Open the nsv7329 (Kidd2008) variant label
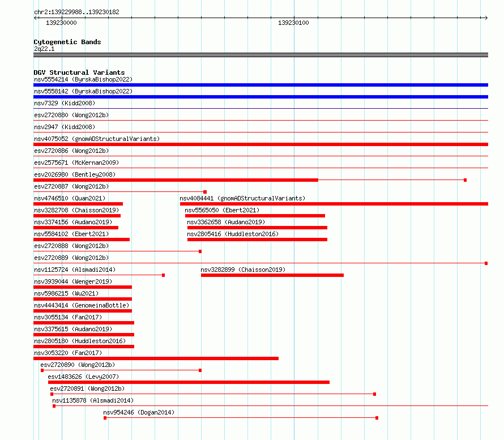504x440 pixels. [x=65, y=103]
